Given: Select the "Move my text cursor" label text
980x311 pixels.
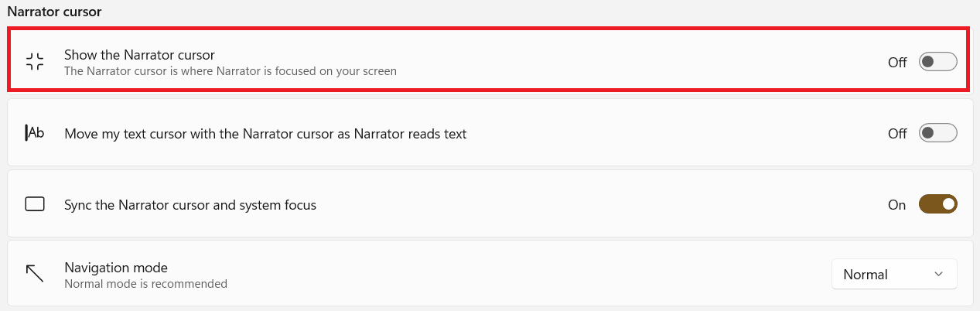Looking at the screenshot, I should 265,134.
